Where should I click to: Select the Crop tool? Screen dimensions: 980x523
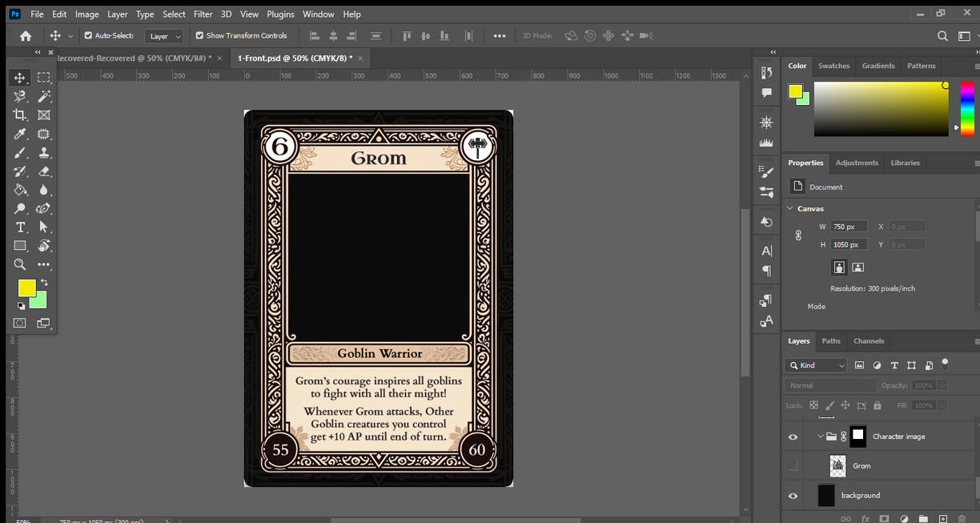click(20, 115)
